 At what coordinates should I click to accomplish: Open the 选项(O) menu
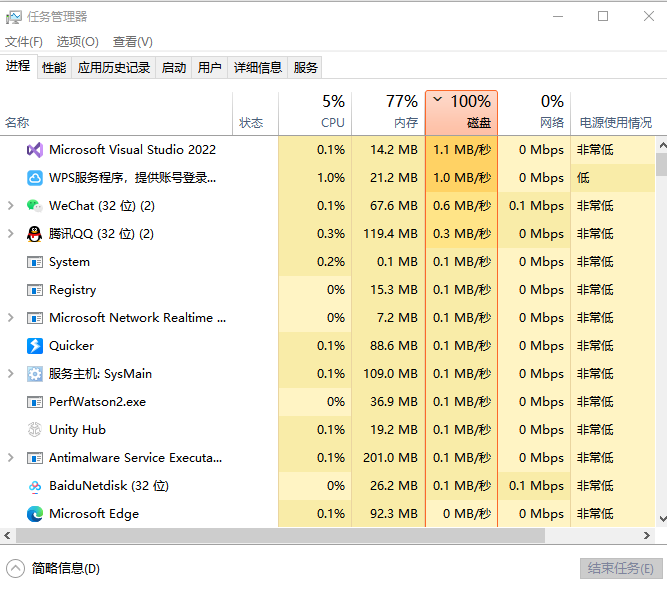pyautogui.click(x=77, y=42)
